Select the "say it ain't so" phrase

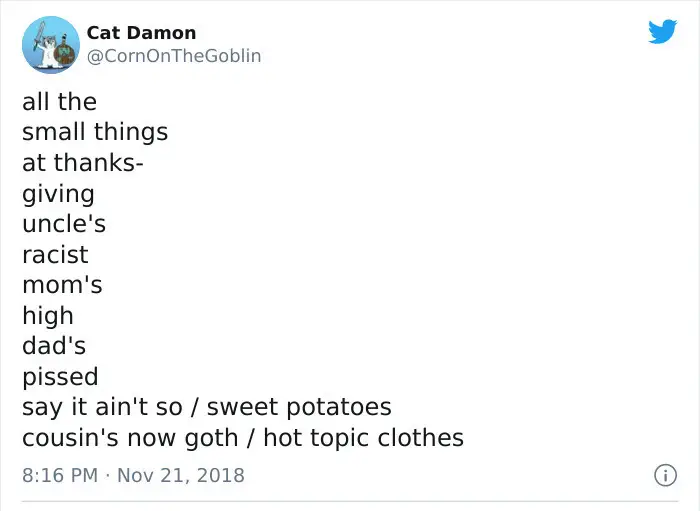[x=102, y=407]
